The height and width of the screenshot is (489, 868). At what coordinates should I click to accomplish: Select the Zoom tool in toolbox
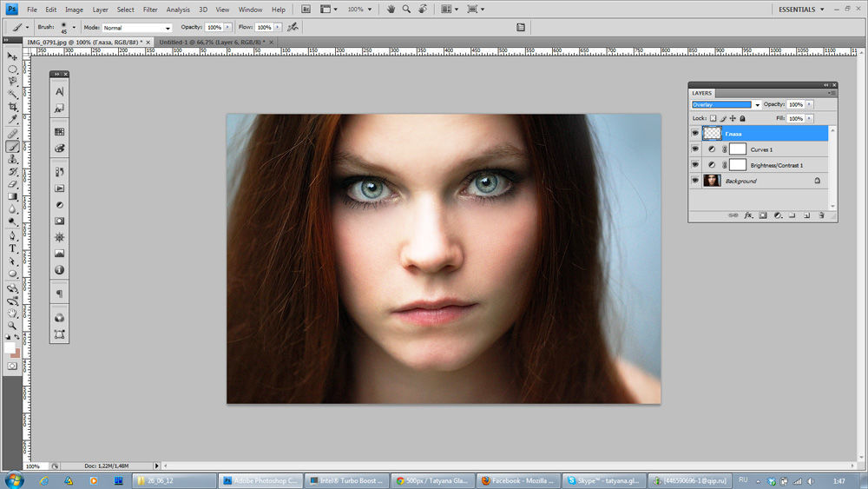click(12, 326)
